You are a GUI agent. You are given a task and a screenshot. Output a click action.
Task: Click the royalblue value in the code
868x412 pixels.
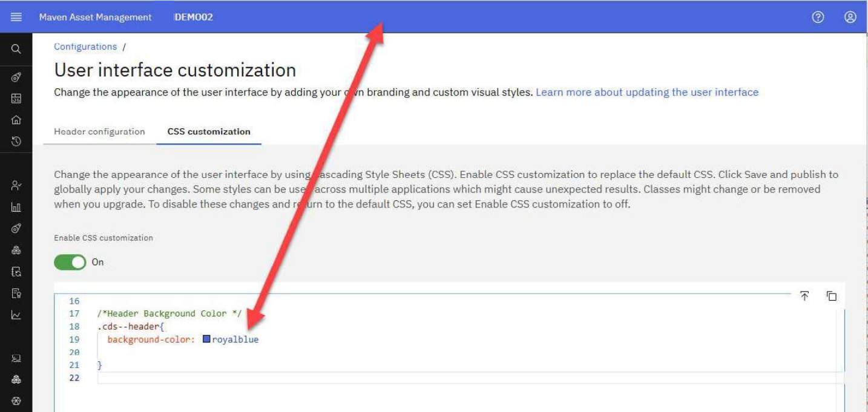[235, 339]
